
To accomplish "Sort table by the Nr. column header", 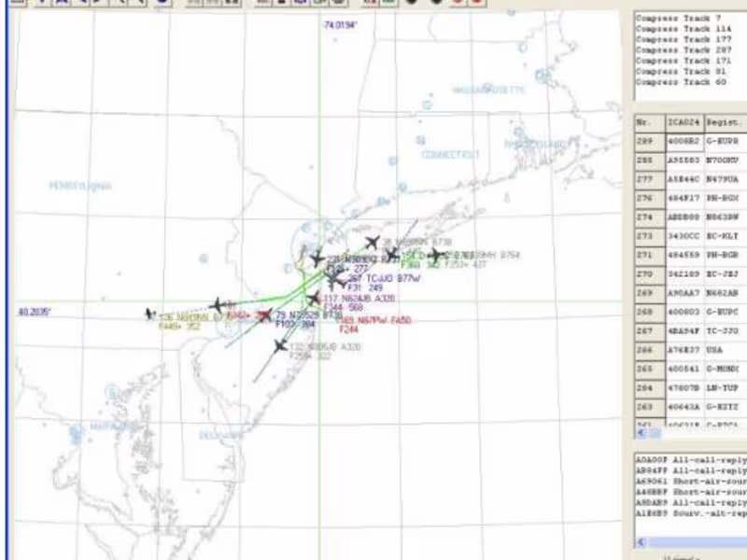I will click(650, 123).
